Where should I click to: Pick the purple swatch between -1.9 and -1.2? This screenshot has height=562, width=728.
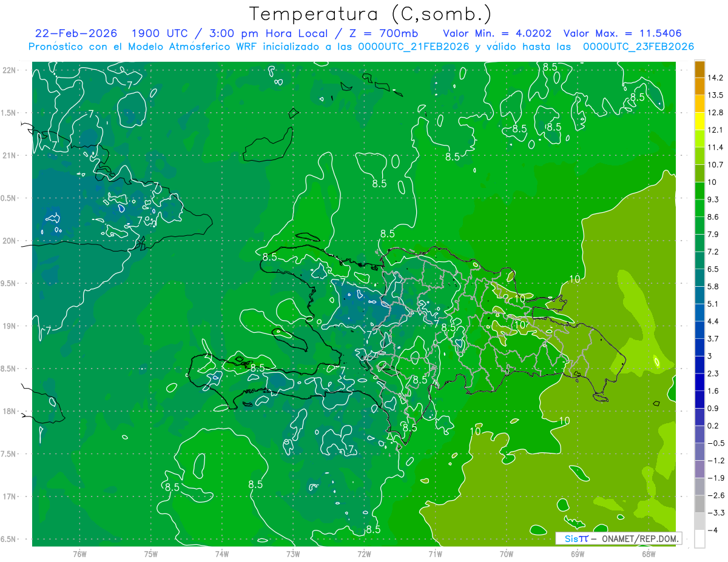coord(699,469)
